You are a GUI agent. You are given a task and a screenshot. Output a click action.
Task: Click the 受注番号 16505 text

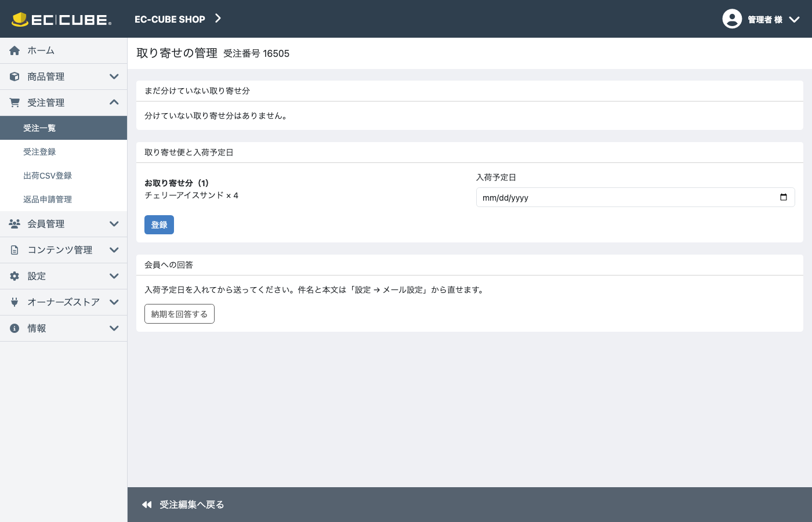pyautogui.click(x=256, y=53)
